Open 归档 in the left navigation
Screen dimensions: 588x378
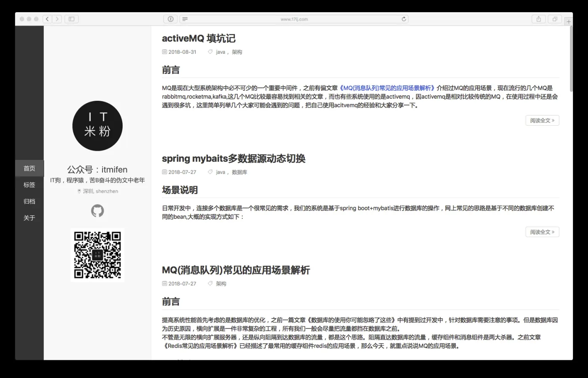pos(29,201)
